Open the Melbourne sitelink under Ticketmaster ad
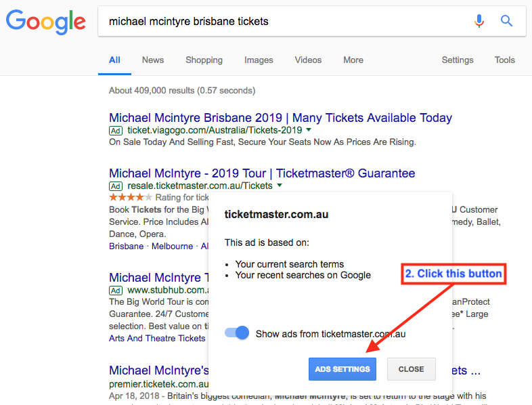The image size is (532, 405). point(172,246)
